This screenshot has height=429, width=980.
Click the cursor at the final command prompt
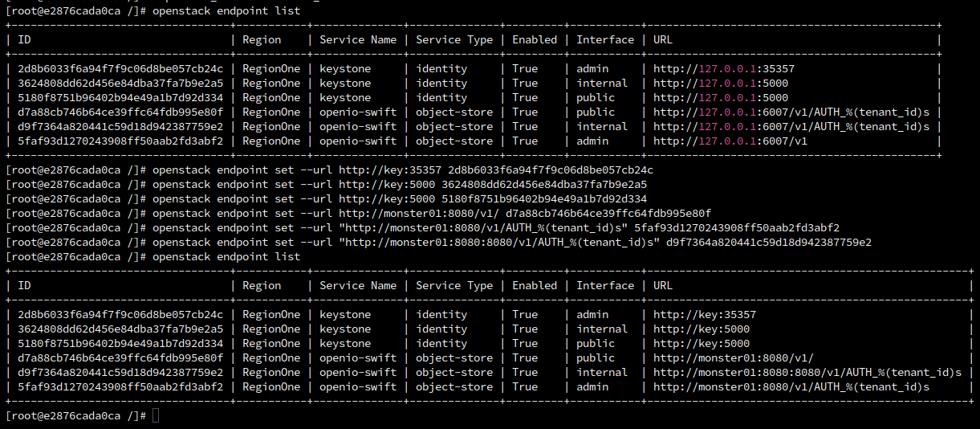click(156, 415)
